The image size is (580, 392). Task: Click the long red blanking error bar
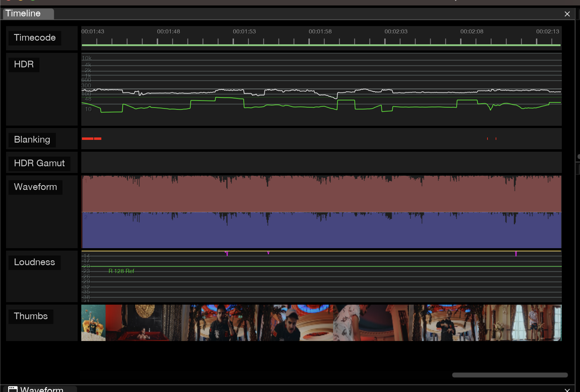click(88, 139)
